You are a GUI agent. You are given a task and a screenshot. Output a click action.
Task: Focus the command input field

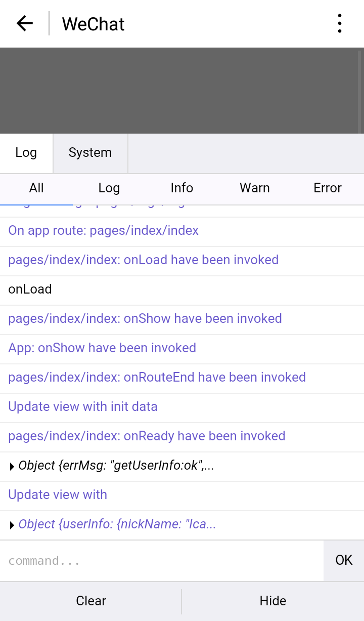pyautogui.click(x=162, y=561)
